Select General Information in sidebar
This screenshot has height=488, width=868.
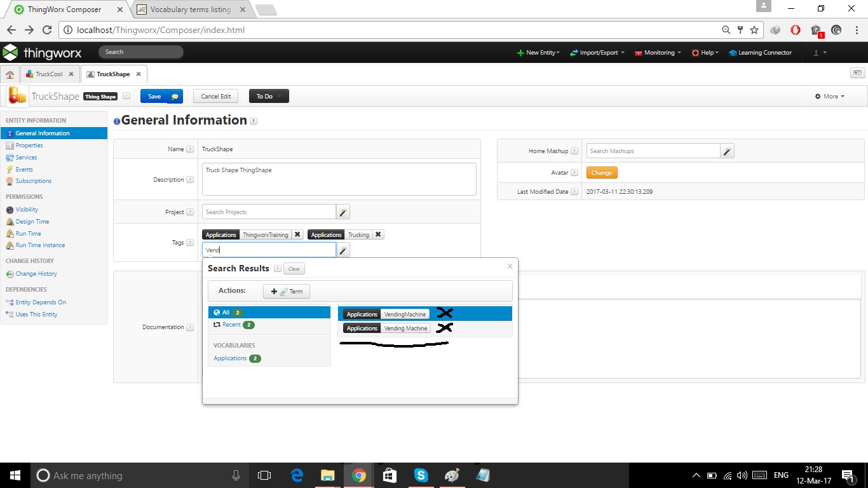click(x=54, y=133)
